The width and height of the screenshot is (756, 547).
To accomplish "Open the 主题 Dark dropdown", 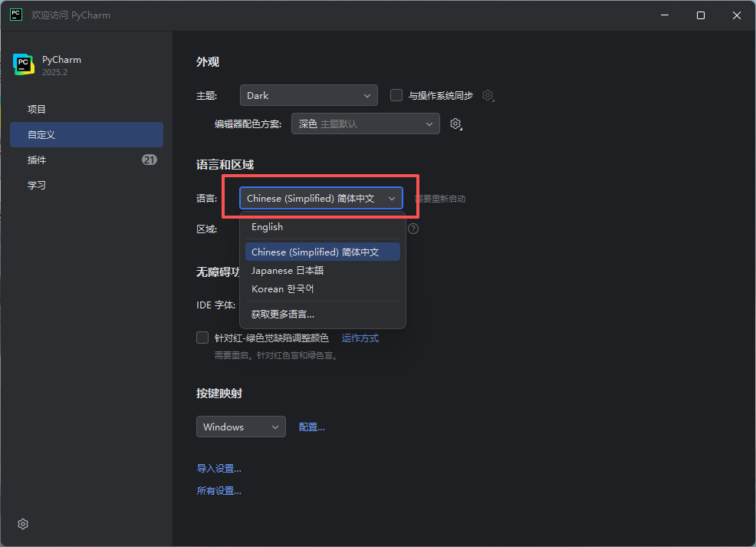I will click(x=308, y=95).
